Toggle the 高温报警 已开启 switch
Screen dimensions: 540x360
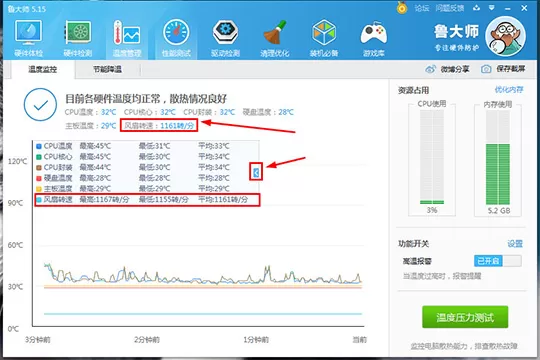click(x=498, y=261)
